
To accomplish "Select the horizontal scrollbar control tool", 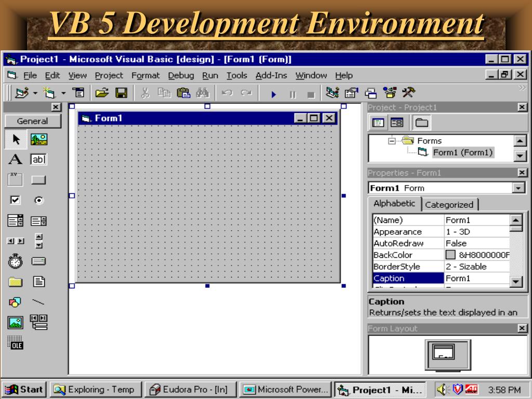I will [x=16, y=241].
